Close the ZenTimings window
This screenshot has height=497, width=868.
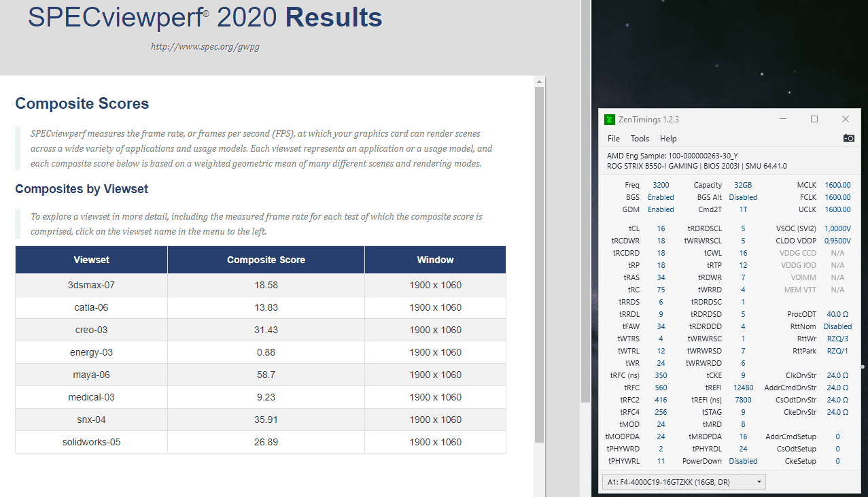[846, 120]
